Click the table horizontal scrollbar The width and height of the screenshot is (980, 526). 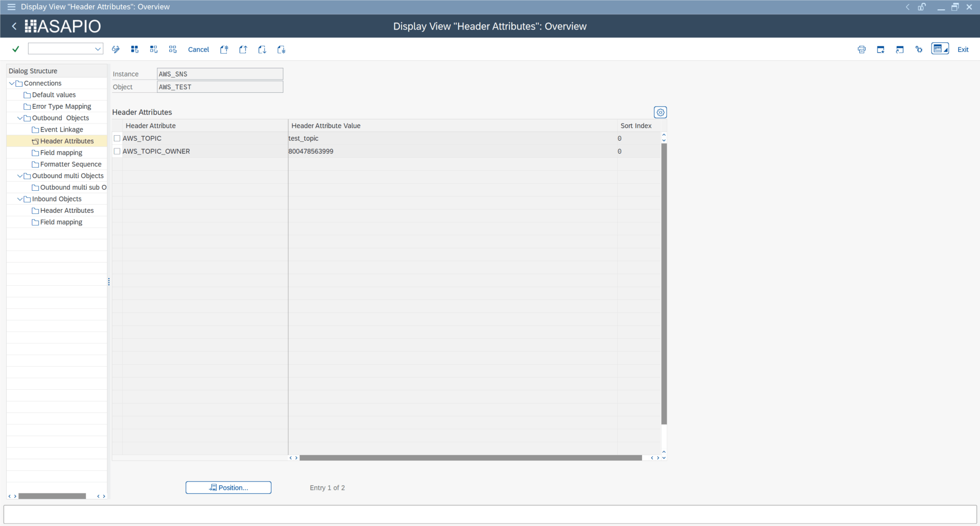tap(471, 458)
